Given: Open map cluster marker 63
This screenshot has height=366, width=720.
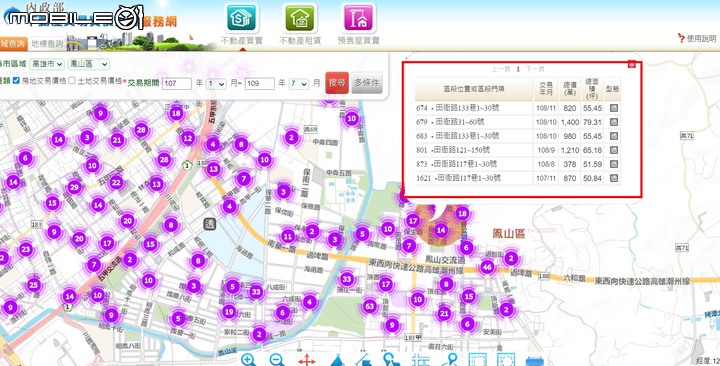Looking at the screenshot, I should click(x=370, y=306).
